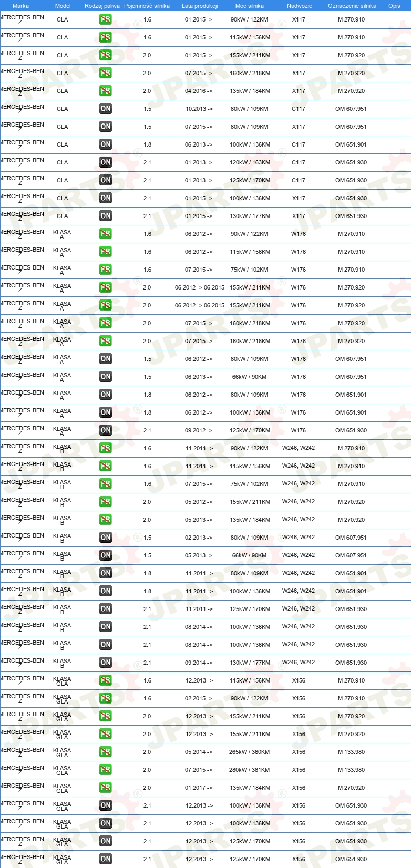Click the Pojemność silnika column header
This screenshot has width=411, height=868.
point(147,6)
